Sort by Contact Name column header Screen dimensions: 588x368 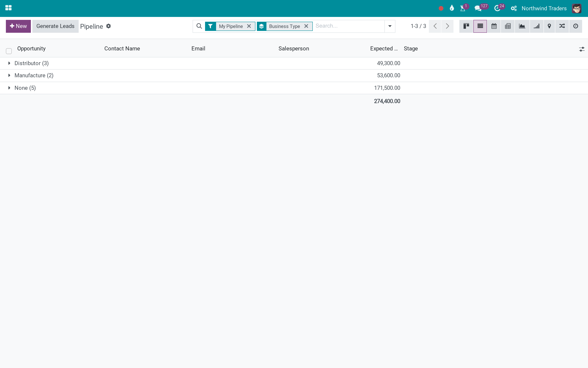point(122,48)
